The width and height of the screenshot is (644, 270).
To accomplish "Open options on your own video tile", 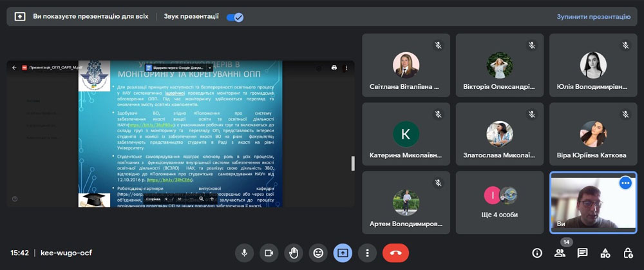I will click(x=625, y=182).
